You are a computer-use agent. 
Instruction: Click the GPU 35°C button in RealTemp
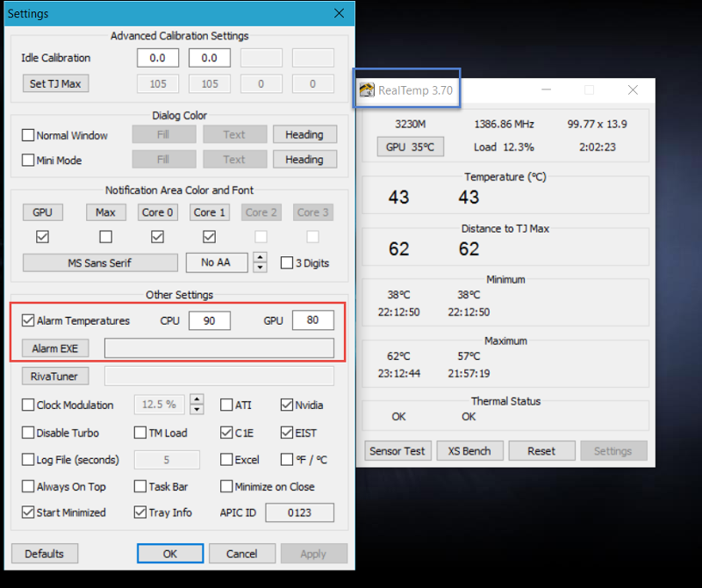click(411, 147)
